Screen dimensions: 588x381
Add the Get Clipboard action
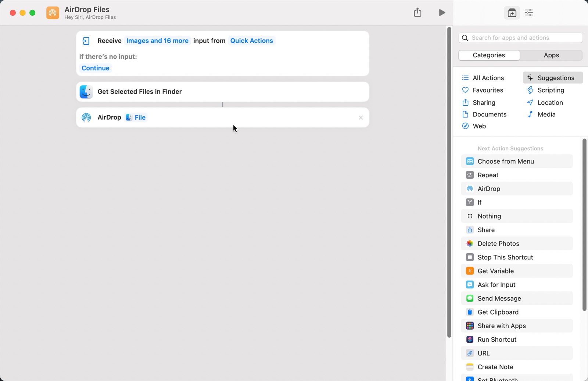click(517, 312)
